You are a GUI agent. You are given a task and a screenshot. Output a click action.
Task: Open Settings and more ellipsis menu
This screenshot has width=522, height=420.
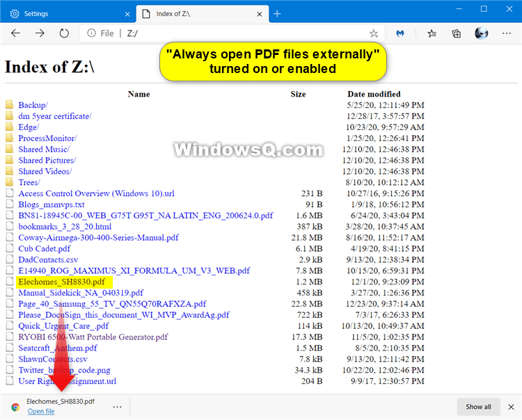pos(507,33)
